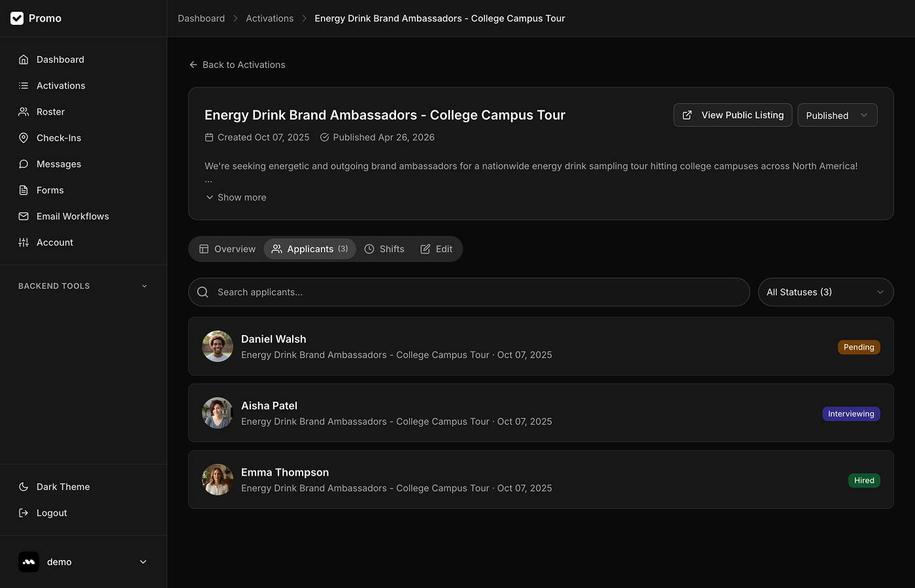Click the Logout door icon

(24, 513)
